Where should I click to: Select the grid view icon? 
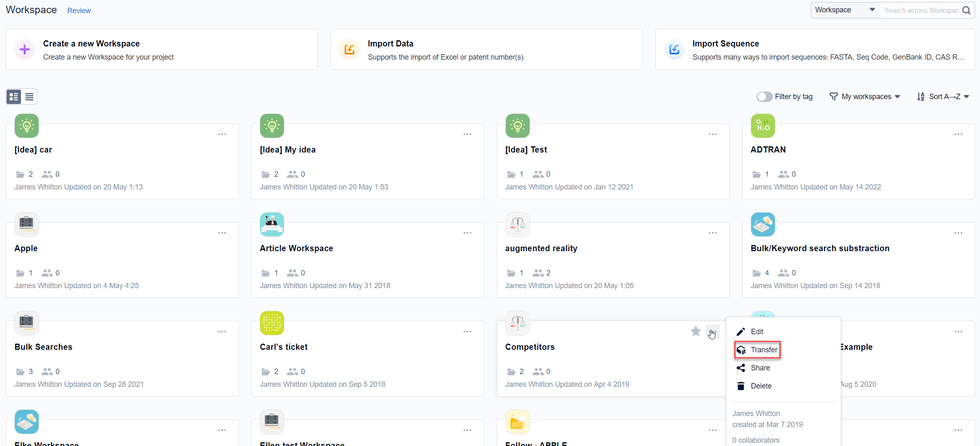[13, 97]
